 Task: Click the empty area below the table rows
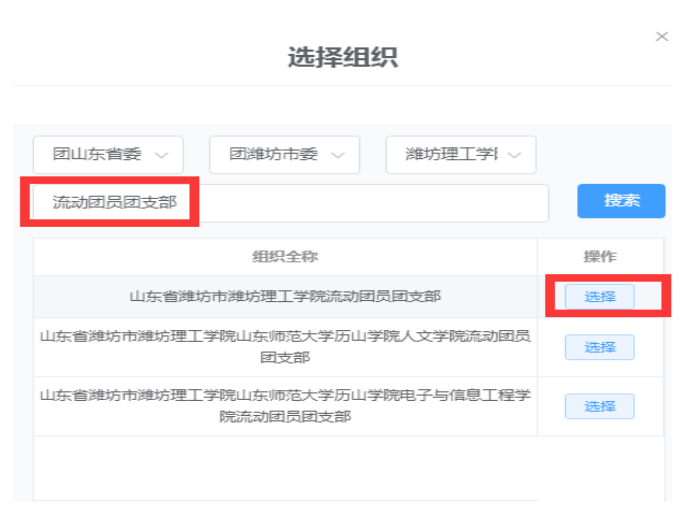pyautogui.click(x=285, y=468)
